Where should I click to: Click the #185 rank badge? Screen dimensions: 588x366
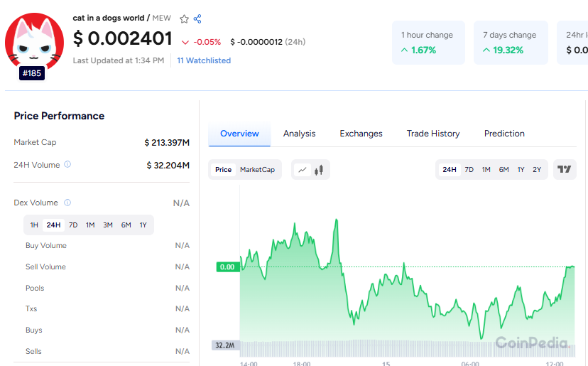pyautogui.click(x=32, y=73)
